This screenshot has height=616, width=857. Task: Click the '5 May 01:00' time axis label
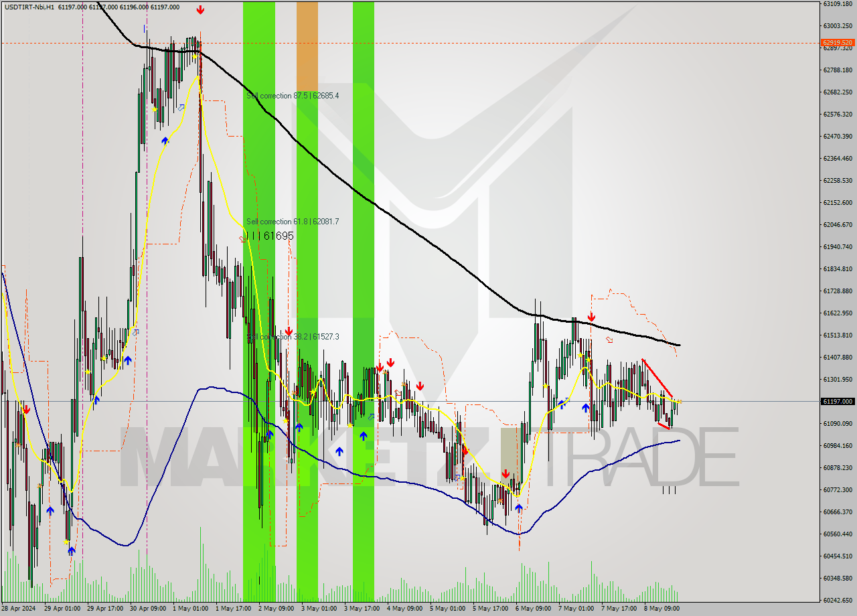[x=447, y=609]
